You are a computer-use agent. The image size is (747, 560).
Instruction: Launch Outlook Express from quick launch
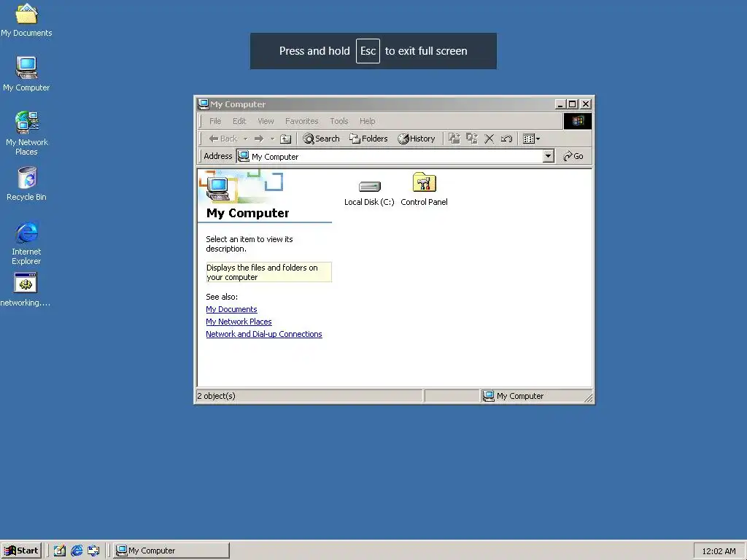(93, 551)
